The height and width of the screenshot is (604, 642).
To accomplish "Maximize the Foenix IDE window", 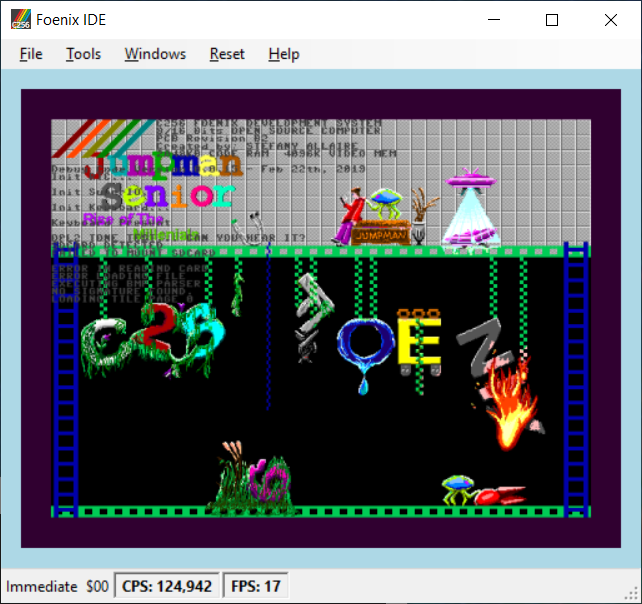I will (x=552, y=20).
